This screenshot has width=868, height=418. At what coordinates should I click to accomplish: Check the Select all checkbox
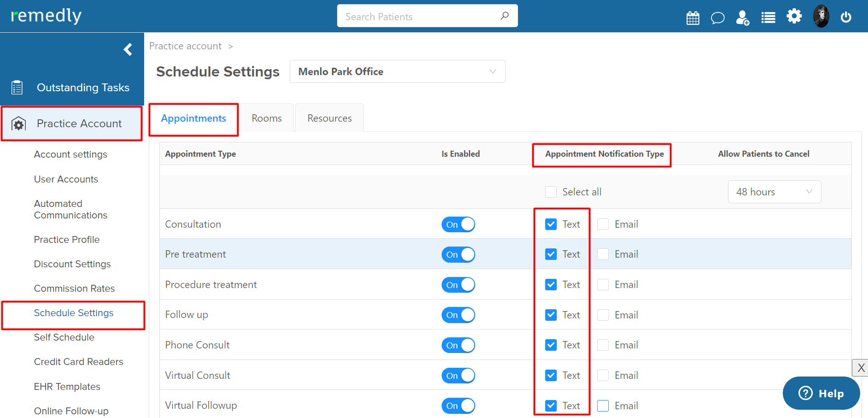coord(551,192)
